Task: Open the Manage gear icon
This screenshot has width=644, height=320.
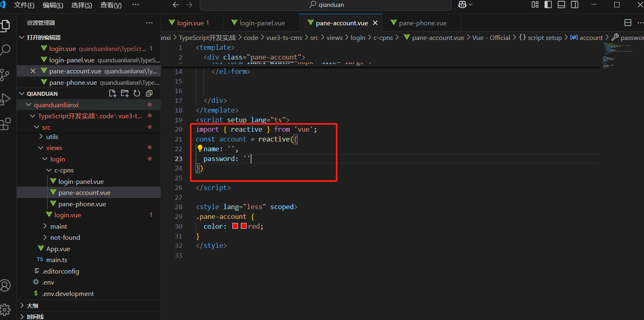Action: pos(5,309)
